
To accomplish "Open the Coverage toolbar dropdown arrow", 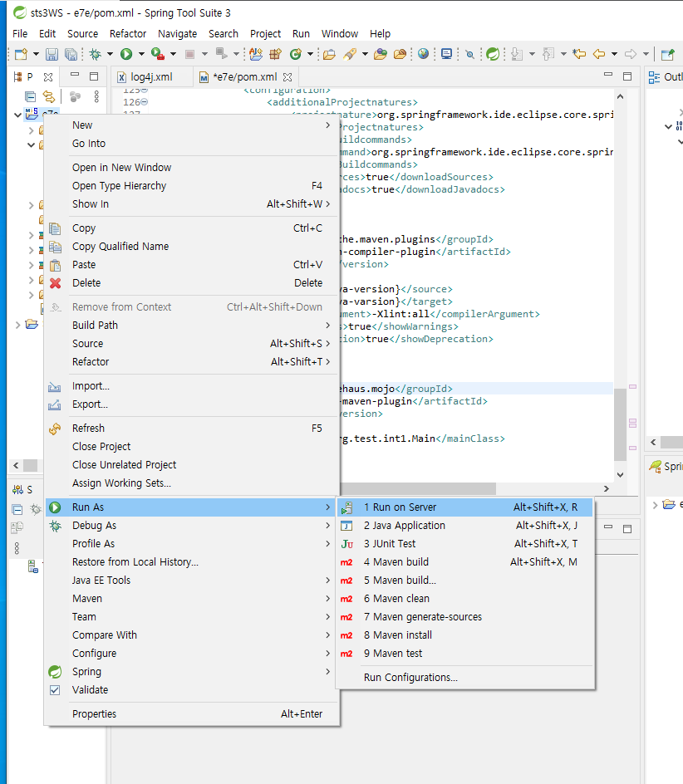I will pyautogui.click(x=173, y=54).
